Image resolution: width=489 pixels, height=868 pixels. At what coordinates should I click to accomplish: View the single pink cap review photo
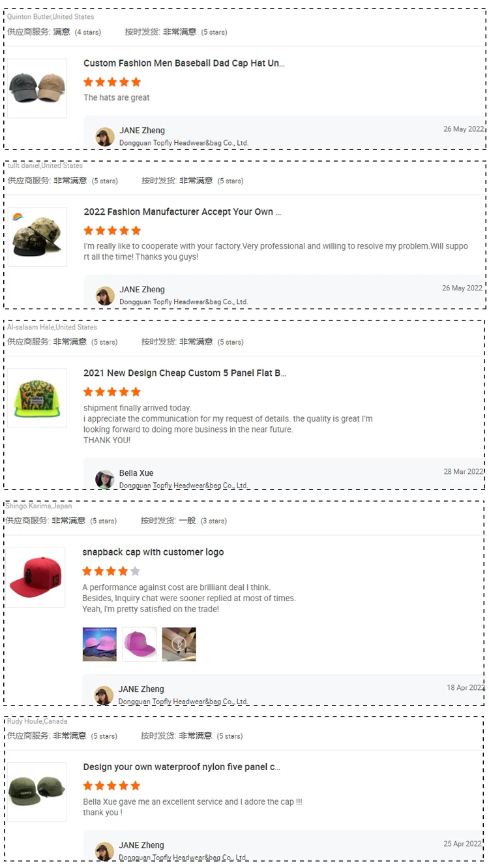[140, 644]
